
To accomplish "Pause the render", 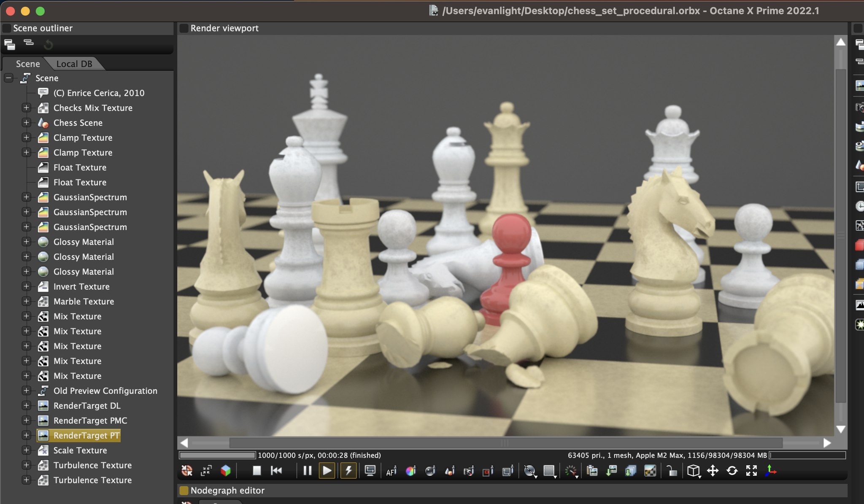I will tap(308, 471).
